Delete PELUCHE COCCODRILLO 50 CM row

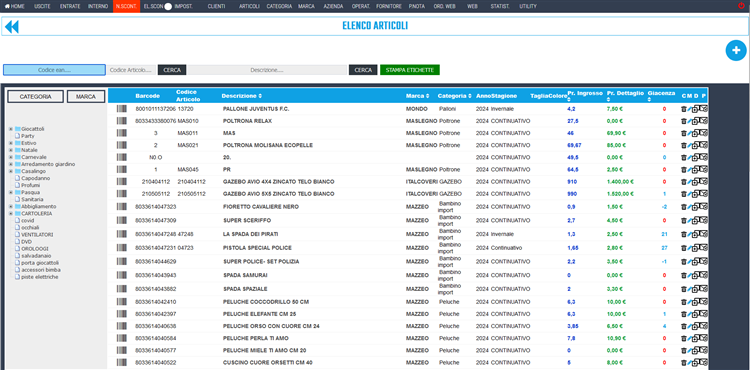click(684, 302)
